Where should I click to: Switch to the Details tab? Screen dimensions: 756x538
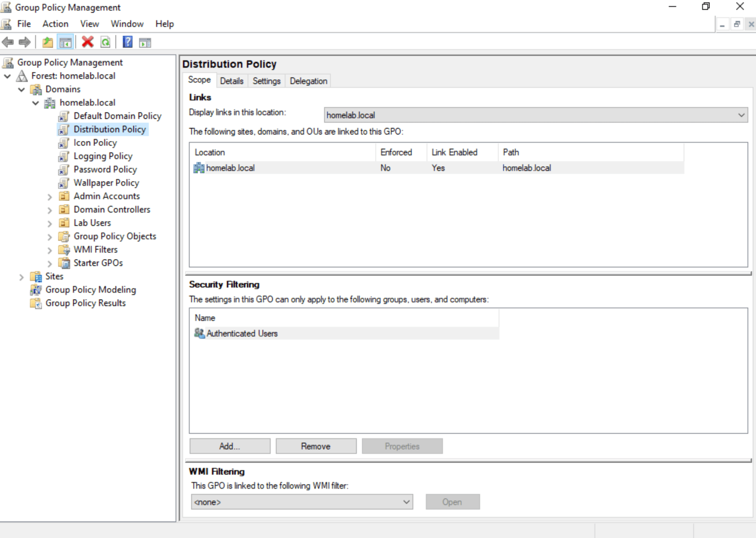[232, 81]
